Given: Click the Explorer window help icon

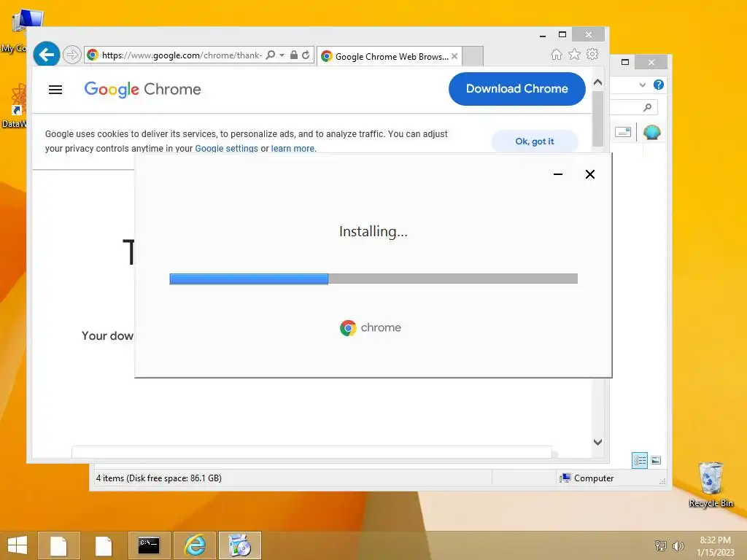Looking at the screenshot, I should coord(659,85).
